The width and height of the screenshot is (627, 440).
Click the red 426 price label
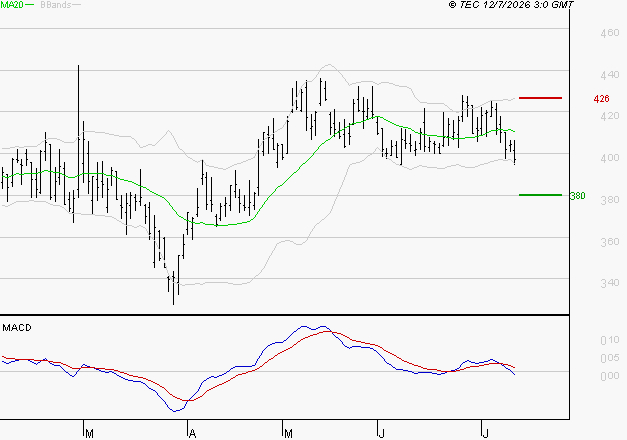tap(601, 98)
